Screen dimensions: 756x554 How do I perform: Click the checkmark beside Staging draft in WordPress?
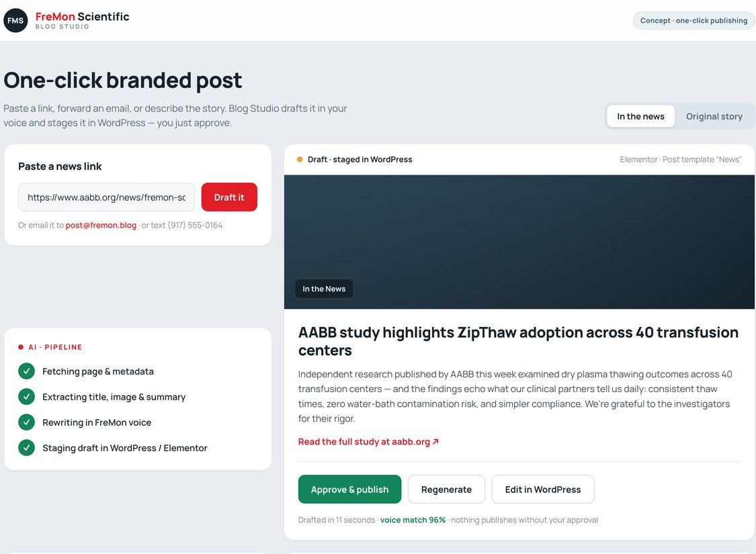[x=26, y=448]
